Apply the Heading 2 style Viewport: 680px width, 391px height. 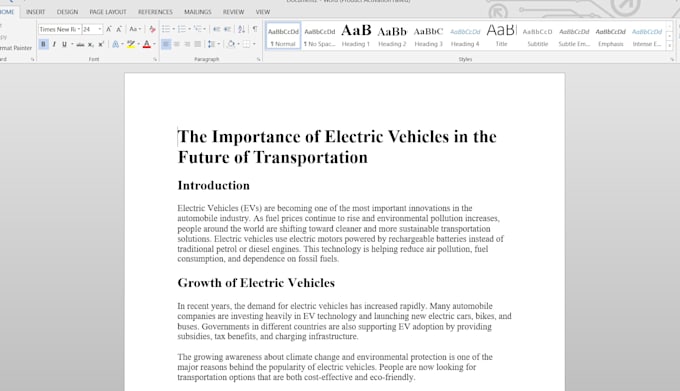point(392,36)
